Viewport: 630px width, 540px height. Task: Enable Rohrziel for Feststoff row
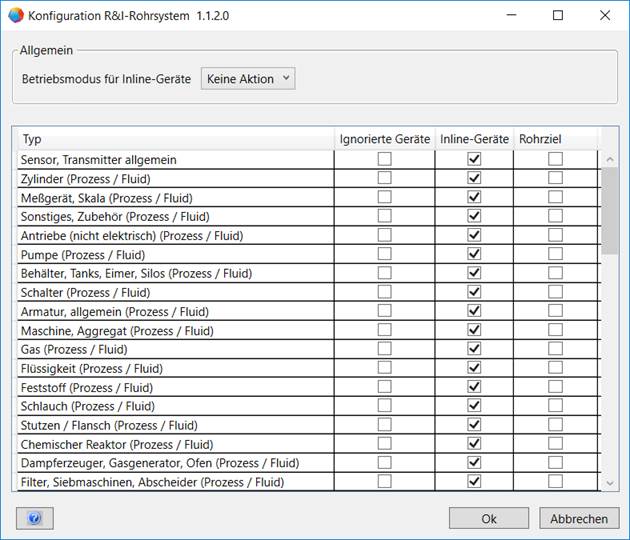555,387
